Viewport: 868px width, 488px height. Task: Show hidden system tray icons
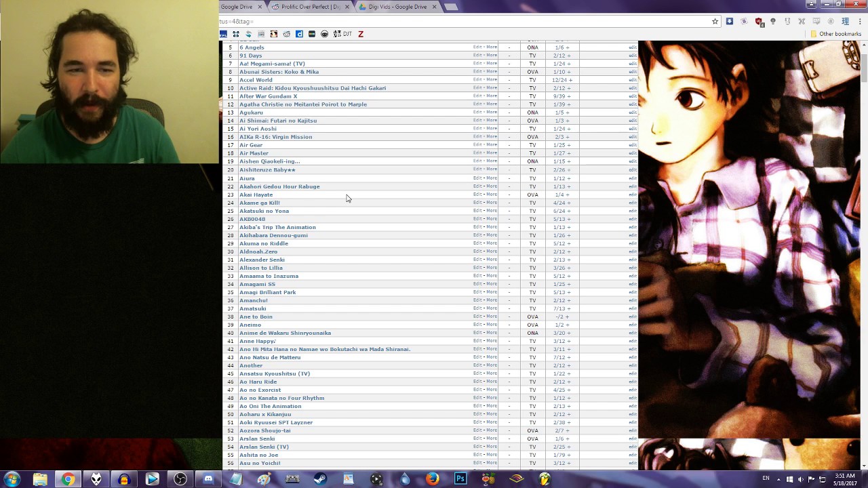(x=779, y=479)
